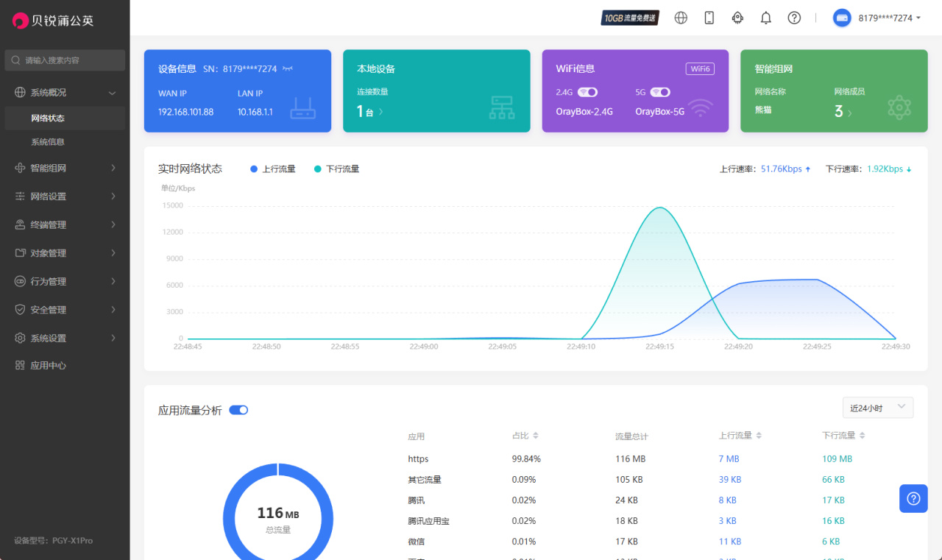This screenshot has width=942, height=560.
Task: Reveal the SN with the eye icon
Action: [288, 68]
